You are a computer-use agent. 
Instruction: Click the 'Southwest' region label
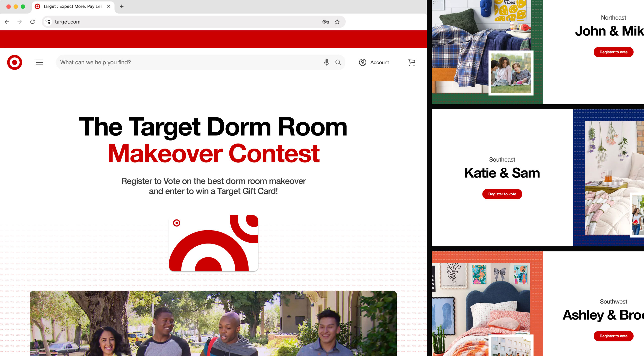coord(613,302)
